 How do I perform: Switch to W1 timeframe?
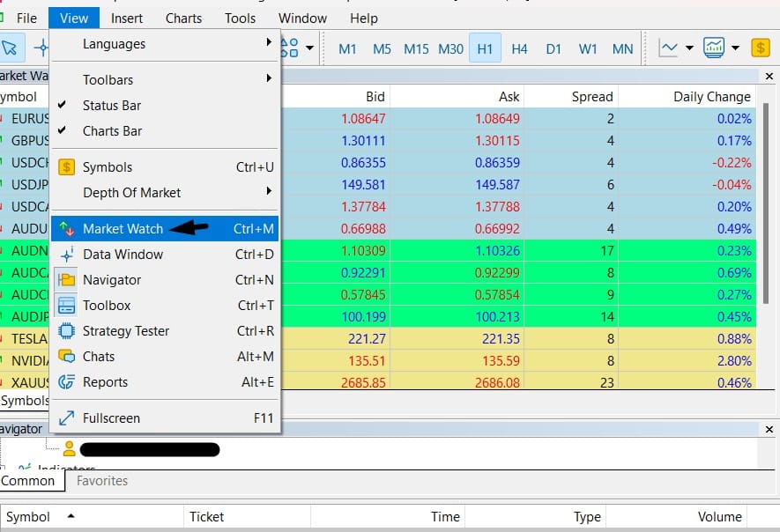point(588,48)
